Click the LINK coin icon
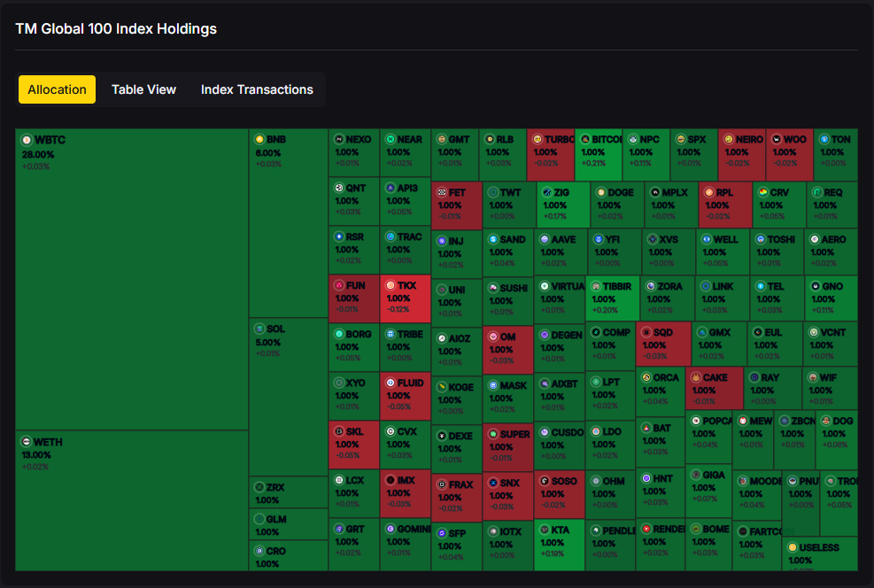This screenshot has width=874, height=588. (706, 287)
